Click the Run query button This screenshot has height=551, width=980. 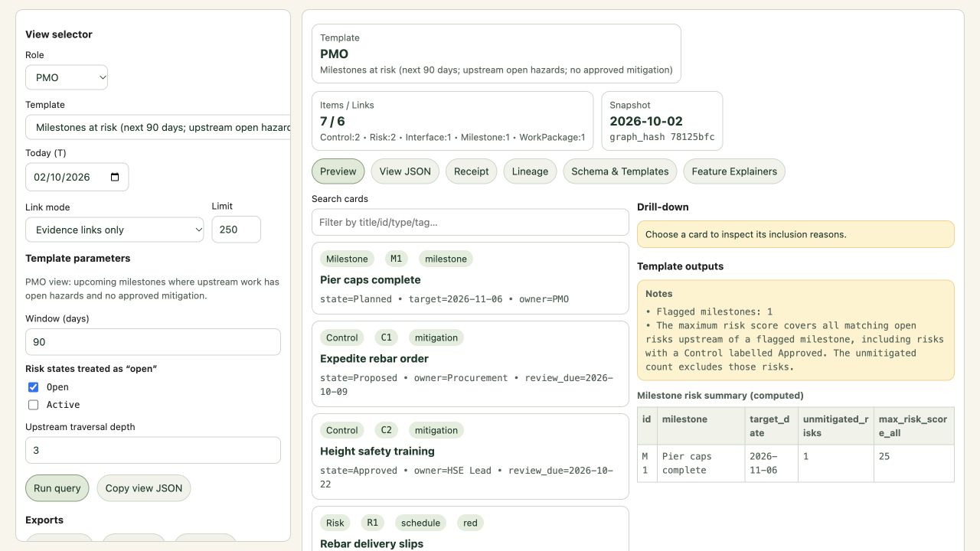[x=57, y=488]
